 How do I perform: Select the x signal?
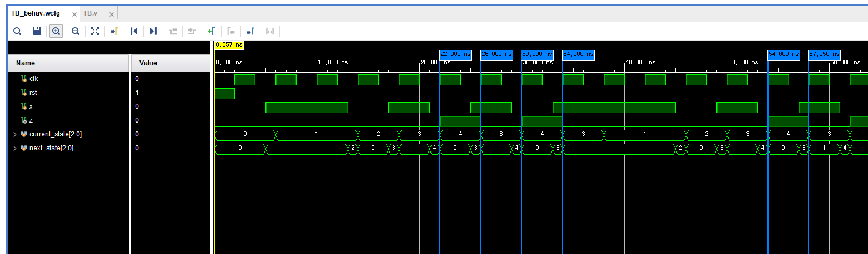(x=31, y=106)
